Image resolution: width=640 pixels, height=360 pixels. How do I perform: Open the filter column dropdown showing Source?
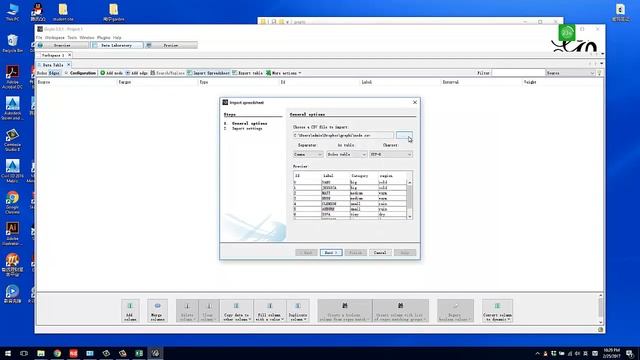point(570,73)
